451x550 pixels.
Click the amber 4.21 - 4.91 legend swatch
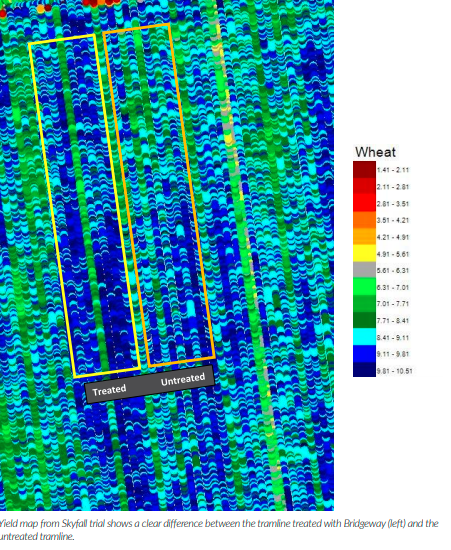tap(364, 237)
